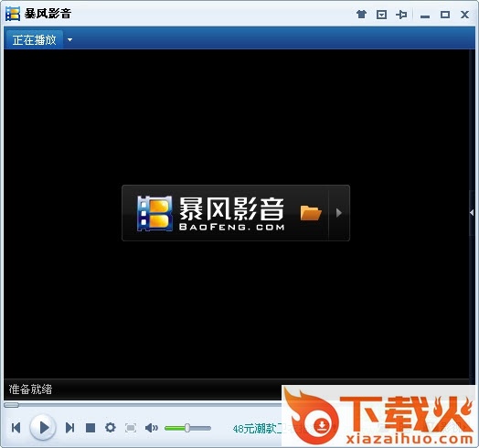Minimize the 暴风影音 window
The image size is (479, 448).
pos(425,16)
